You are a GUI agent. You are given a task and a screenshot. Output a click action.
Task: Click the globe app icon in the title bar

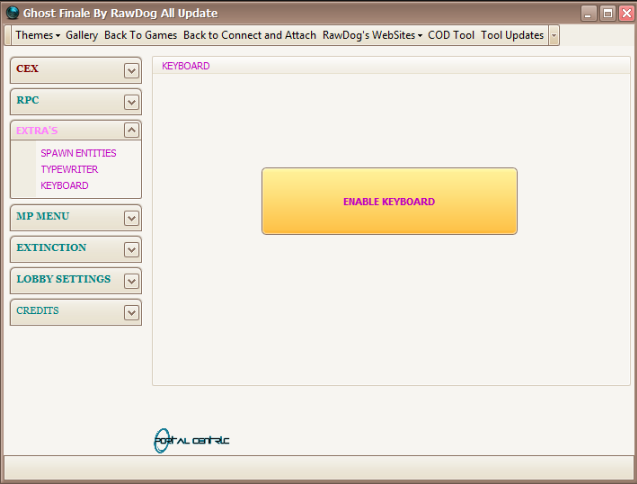[13, 13]
